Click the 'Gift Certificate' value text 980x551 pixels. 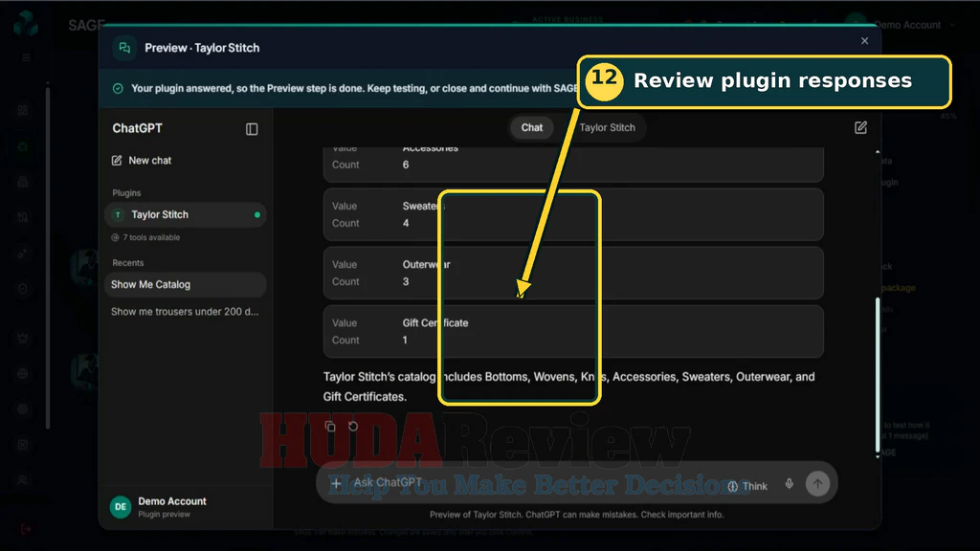tap(435, 323)
